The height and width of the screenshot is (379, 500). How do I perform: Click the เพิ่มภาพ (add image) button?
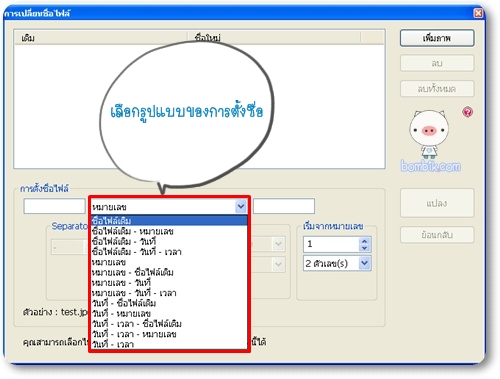click(x=437, y=38)
